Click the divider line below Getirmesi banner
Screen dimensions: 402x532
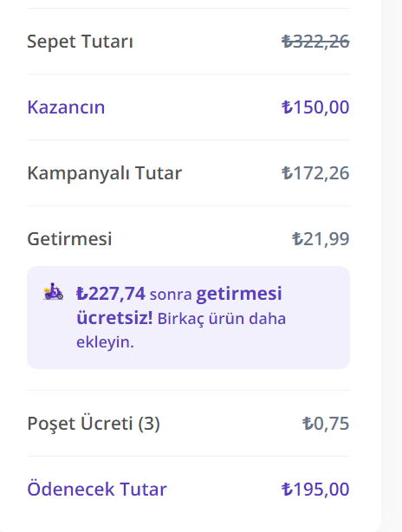point(188,391)
